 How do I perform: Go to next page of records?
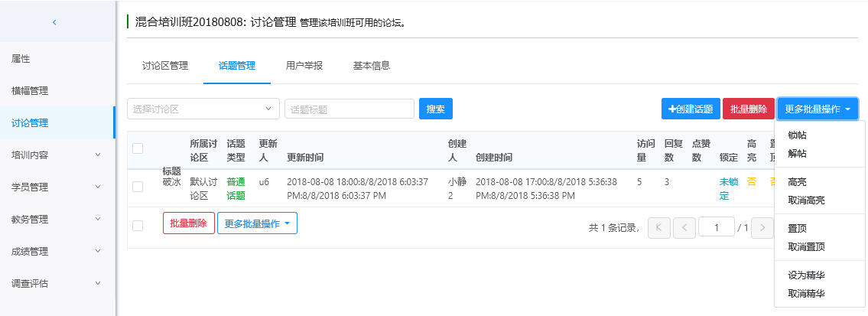(762, 228)
